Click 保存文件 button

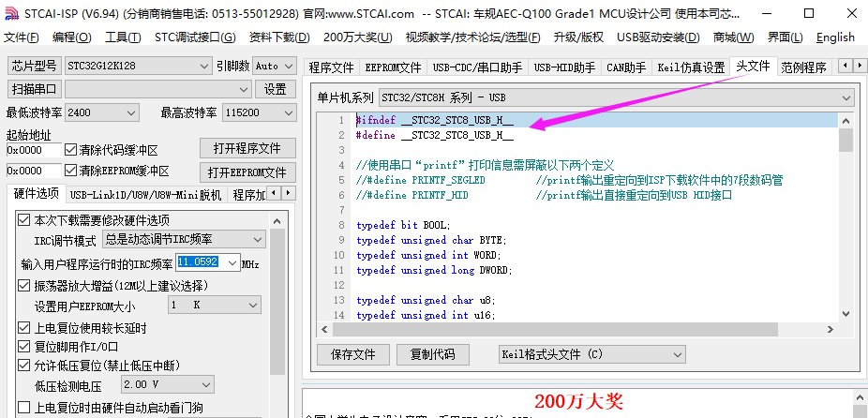pos(353,354)
